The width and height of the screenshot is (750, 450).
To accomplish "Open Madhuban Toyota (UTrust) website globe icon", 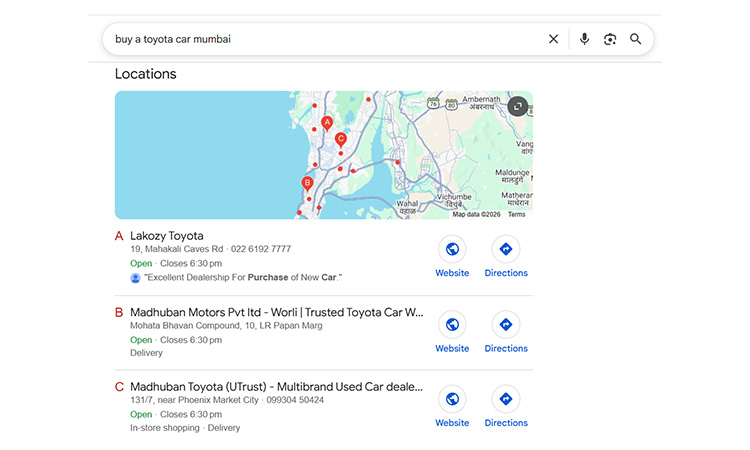I will 452,399.
